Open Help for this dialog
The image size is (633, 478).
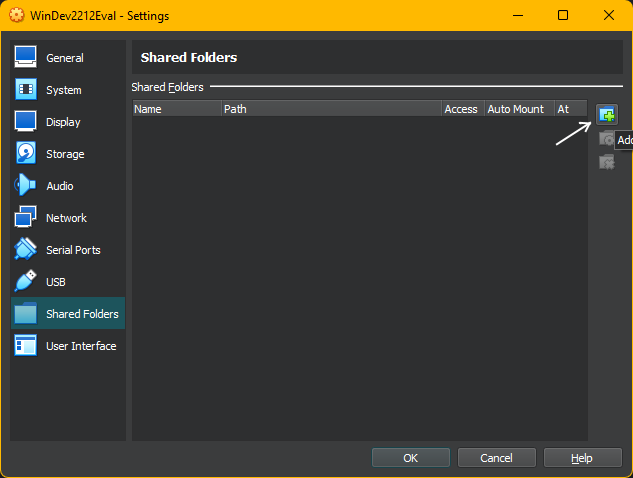click(x=583, y=457)
